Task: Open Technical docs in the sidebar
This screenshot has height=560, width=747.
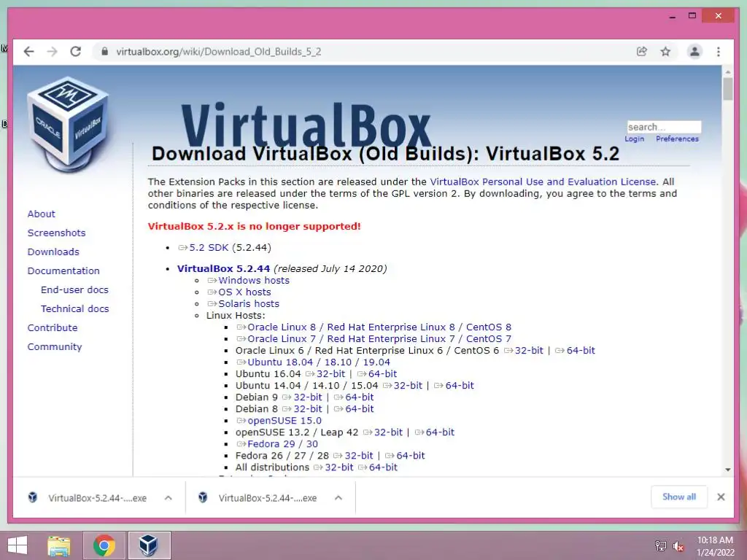Action: tap(74, 309)
